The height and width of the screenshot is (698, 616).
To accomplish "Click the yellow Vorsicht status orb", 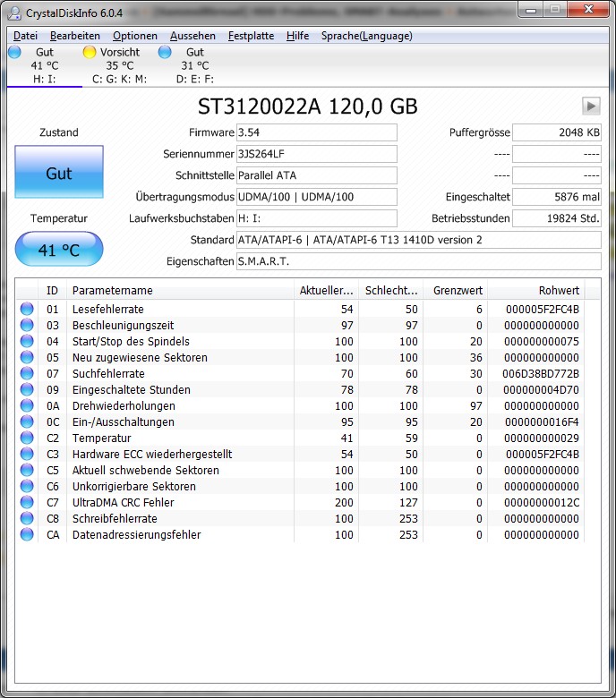I will point(90,52).
